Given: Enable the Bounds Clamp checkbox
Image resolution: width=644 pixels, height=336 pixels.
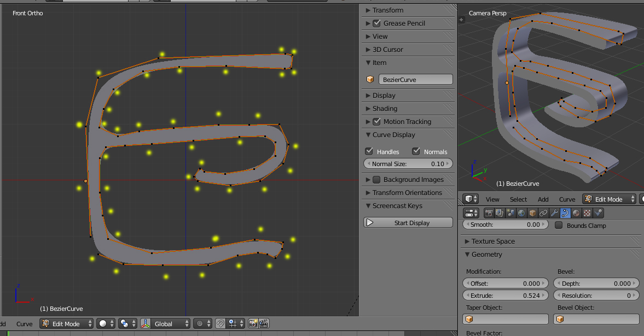Looking at the screenshot, I should point(559,225).
